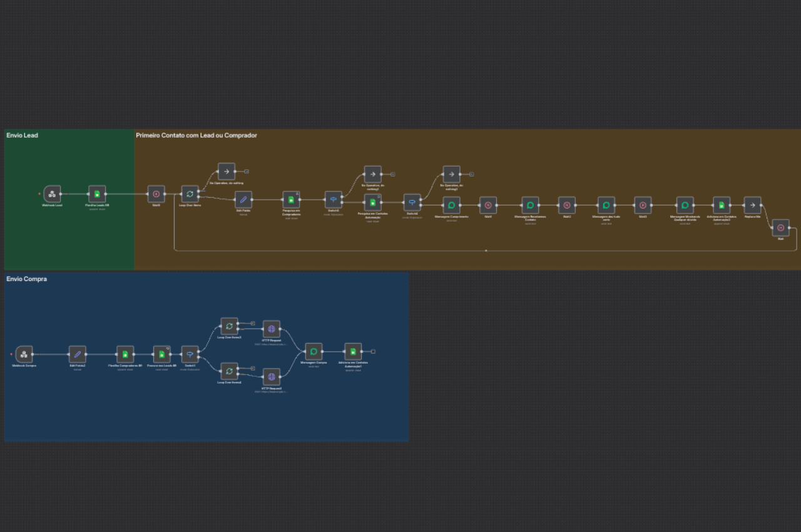Open the Planilha Leads BR sheets node
801x532 pixels.
pyautogui.click(x=97, y=194)
